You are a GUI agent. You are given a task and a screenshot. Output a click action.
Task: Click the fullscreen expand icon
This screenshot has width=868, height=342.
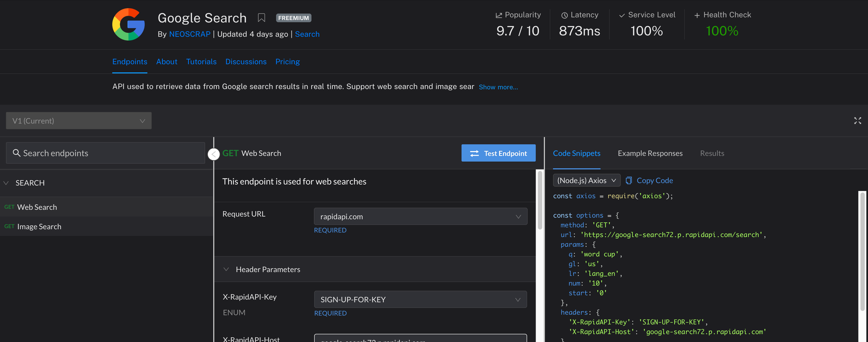tap(858, 121)
